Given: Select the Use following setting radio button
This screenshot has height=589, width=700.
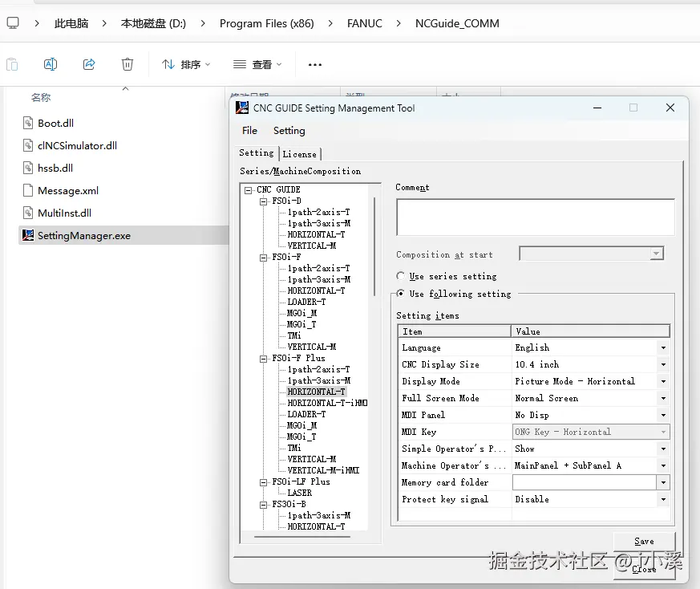Looking at the screenshot, I should pos(401,294).
